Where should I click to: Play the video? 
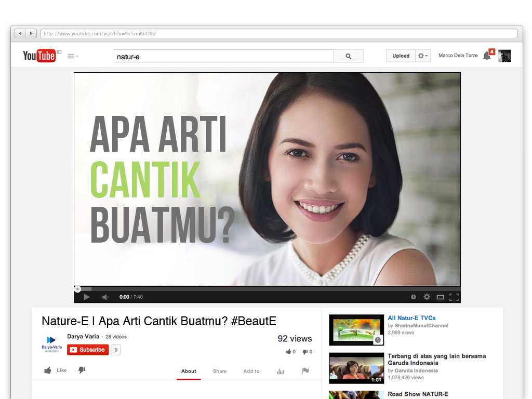pyautogui.click(x=87, y=297)
